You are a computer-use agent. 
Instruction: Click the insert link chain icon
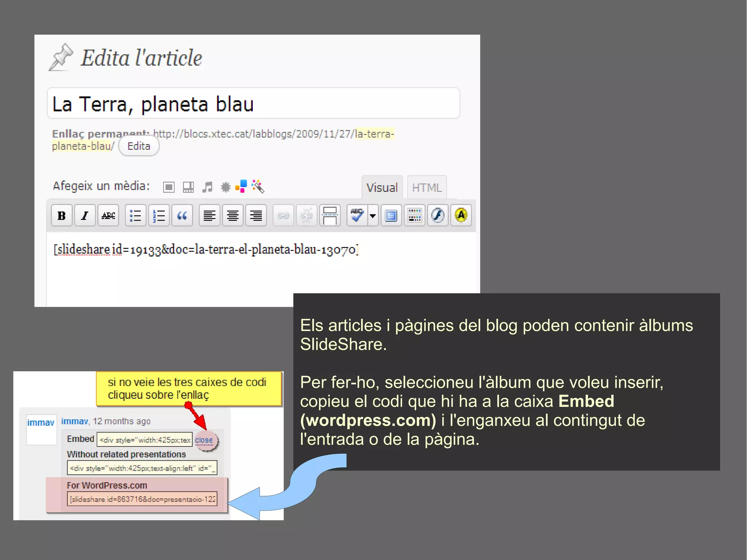click(283, 216)
